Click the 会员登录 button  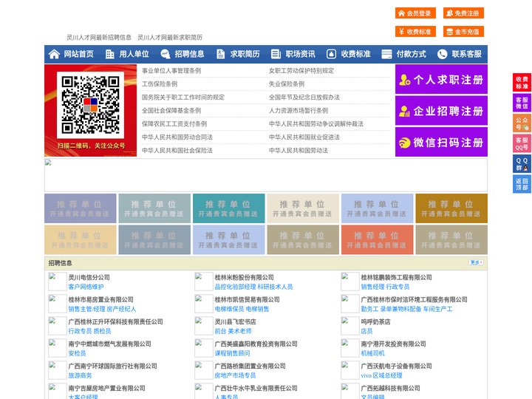[415, 13]
